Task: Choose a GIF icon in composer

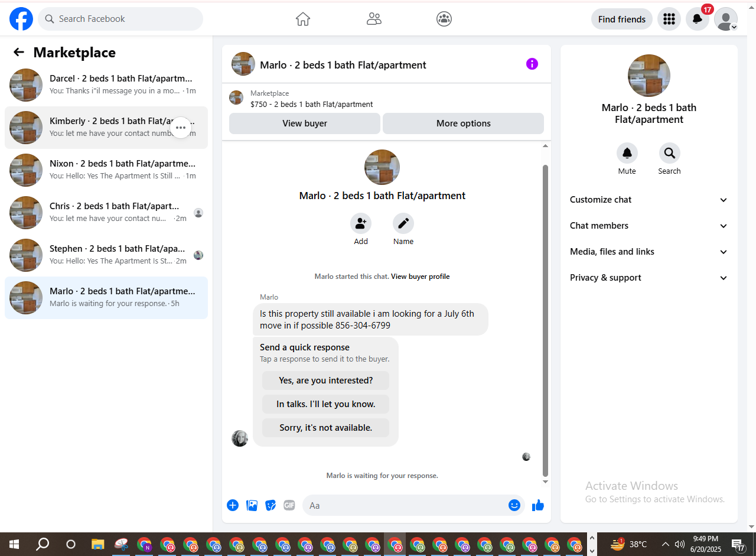Action: pos(289,505)
